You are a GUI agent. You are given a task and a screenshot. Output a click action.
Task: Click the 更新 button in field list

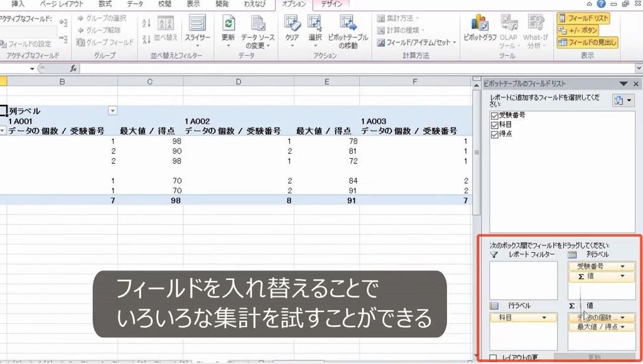point(595,358)
